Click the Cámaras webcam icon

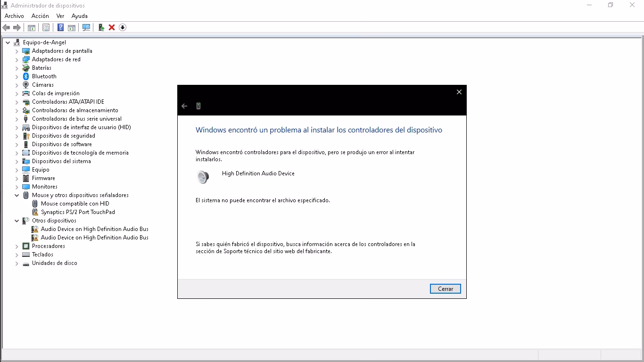pos(26,85)
